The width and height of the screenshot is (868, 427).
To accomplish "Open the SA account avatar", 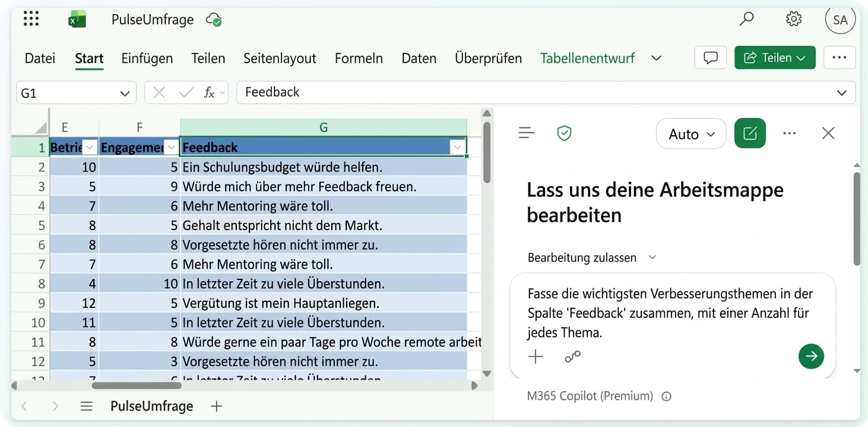I will coord(840,20).
